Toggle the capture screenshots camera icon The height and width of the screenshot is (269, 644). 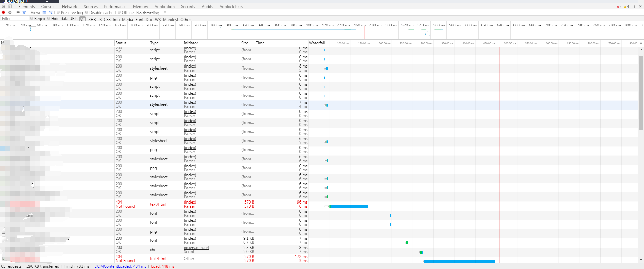18,12
